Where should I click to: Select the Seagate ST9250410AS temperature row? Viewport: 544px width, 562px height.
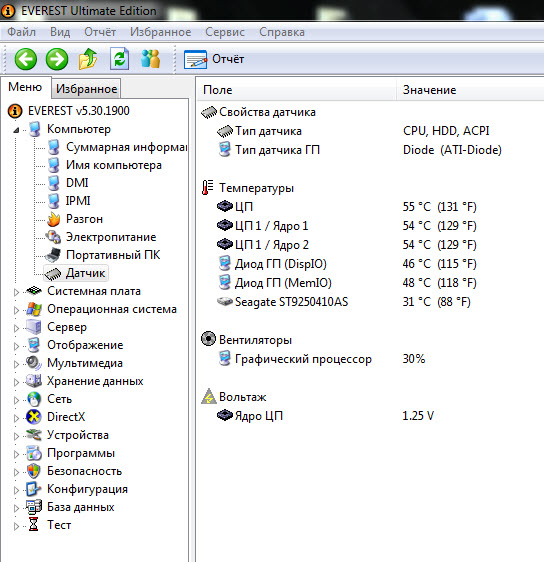pos(369,302)
